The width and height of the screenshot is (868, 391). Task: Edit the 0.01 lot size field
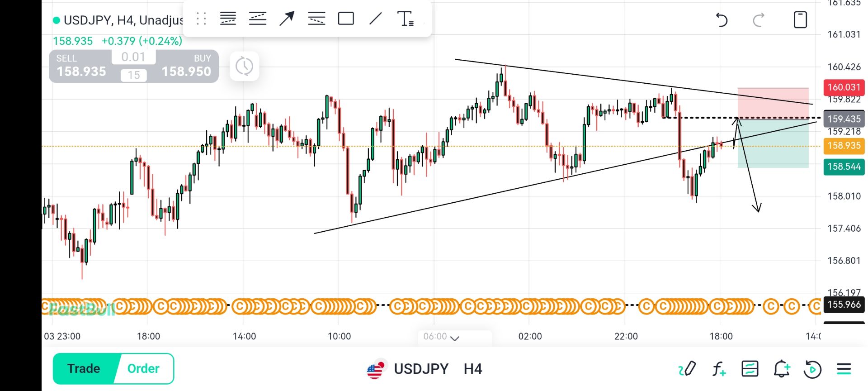tap(133, 57)
